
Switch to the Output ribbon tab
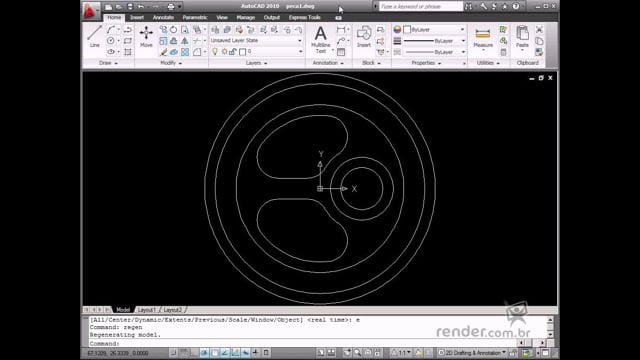[x=271, y=18]
